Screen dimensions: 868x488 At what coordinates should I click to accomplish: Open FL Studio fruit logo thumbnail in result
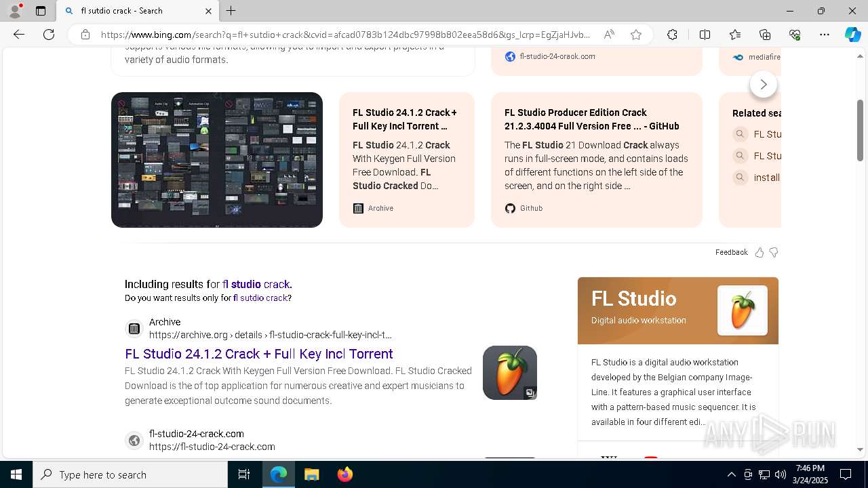[510, 373]
